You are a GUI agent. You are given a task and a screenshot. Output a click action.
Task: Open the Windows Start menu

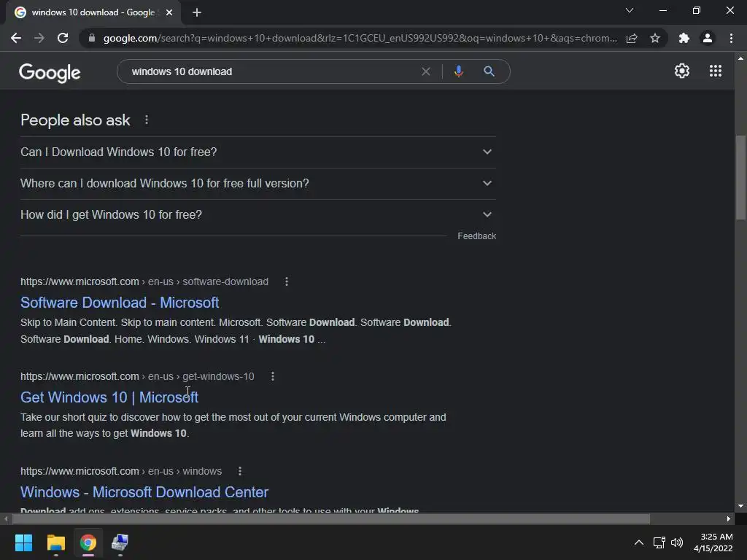(23, 542)
